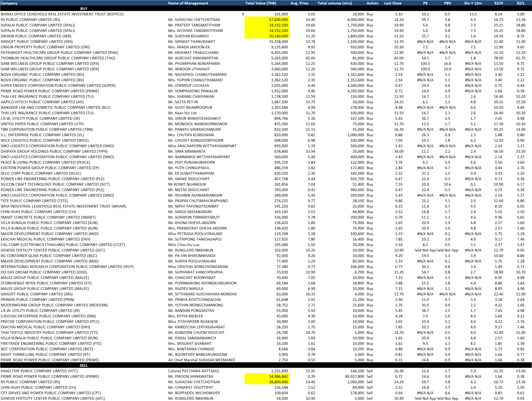The image size is (532, 401).
Task: Click the Div Y 12m header
Action: point(473,3)
